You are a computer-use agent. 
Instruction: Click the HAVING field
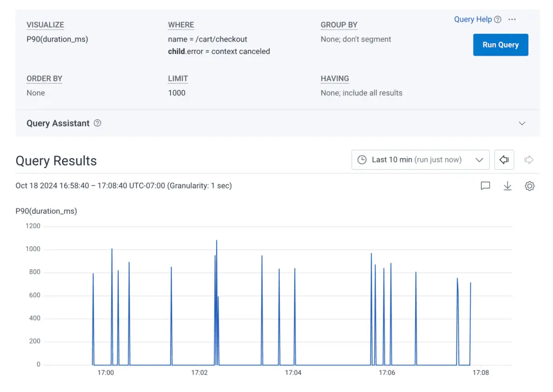point(361,93)
